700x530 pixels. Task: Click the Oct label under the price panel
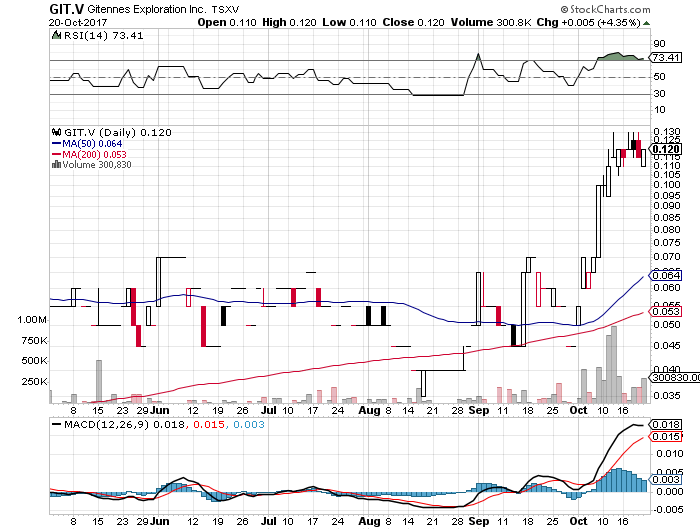click(579, 410)
